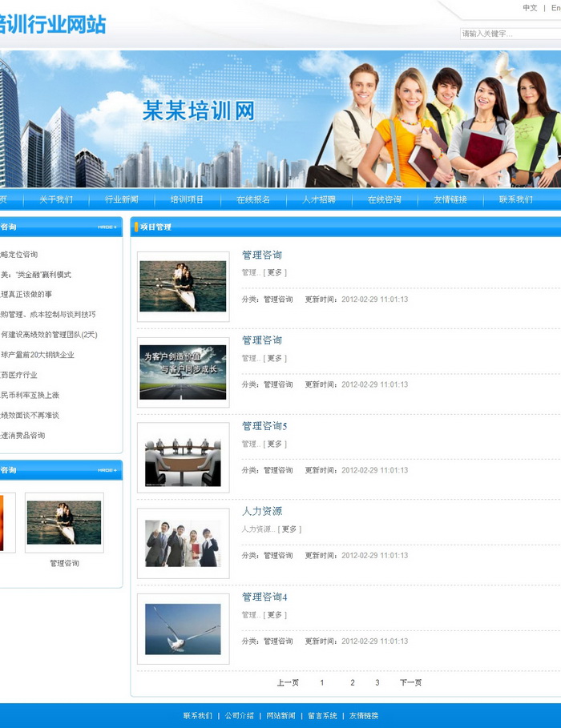Open the 行业新闻 navigation item
The image size is (561, 728).
121,199
